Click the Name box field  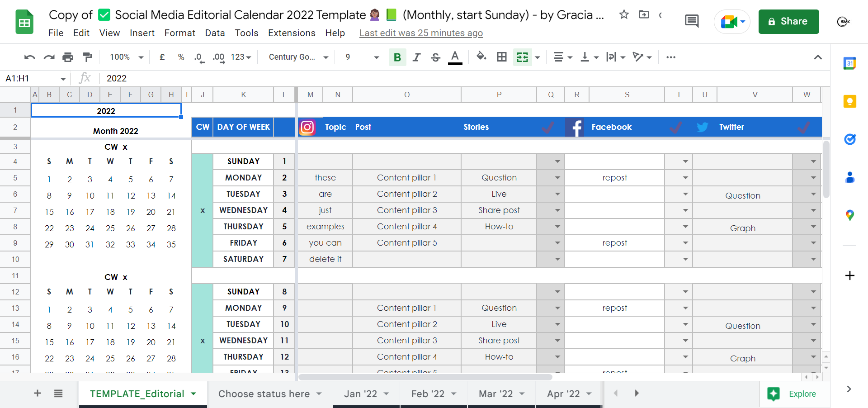[35, 78]
